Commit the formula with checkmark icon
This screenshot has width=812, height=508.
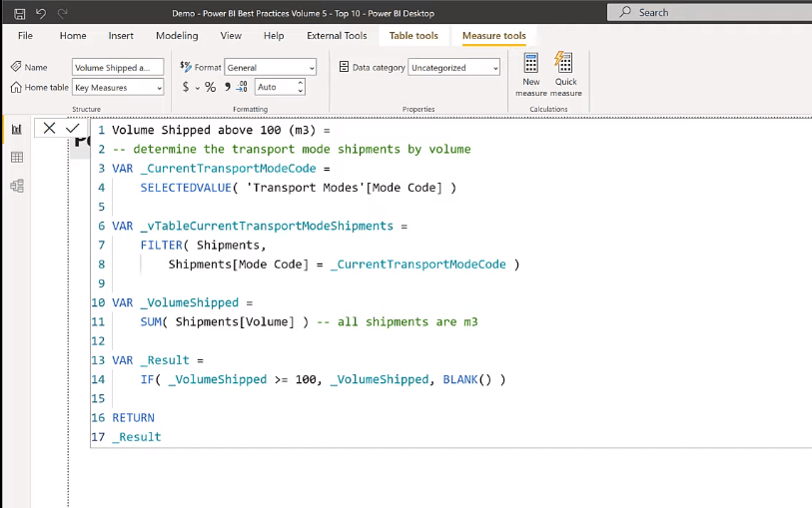click(73, 128)
